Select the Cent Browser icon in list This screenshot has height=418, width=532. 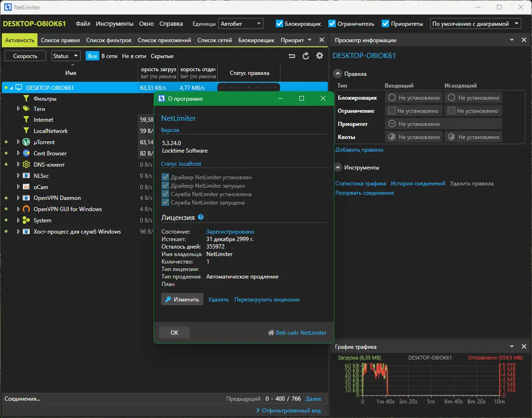click(x=27, y=154)
